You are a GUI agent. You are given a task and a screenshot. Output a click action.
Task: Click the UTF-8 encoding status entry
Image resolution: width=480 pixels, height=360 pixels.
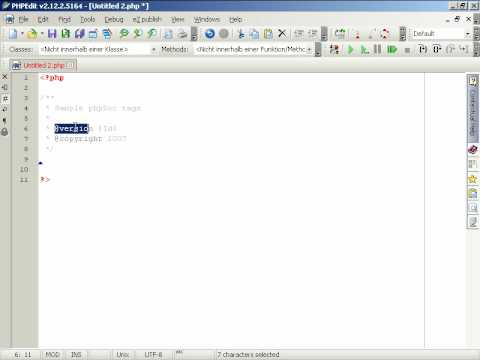153,355
